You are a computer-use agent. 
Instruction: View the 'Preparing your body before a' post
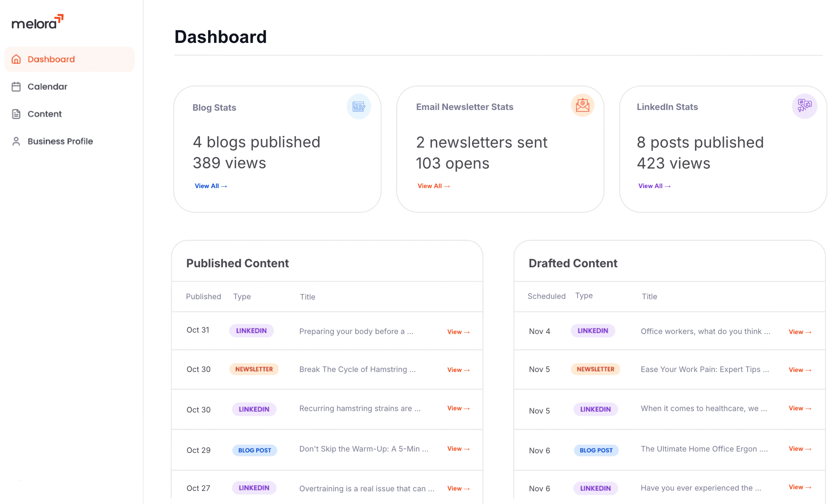[x=458, y=332]
